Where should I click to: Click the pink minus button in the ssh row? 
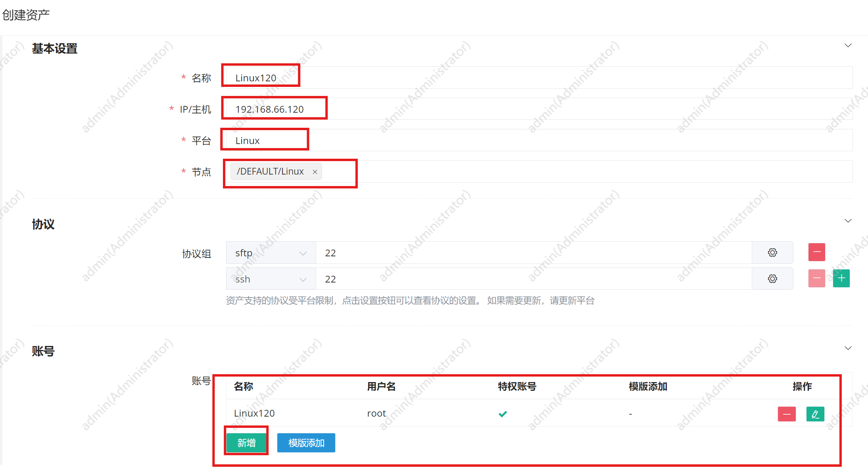pos(816,279)
